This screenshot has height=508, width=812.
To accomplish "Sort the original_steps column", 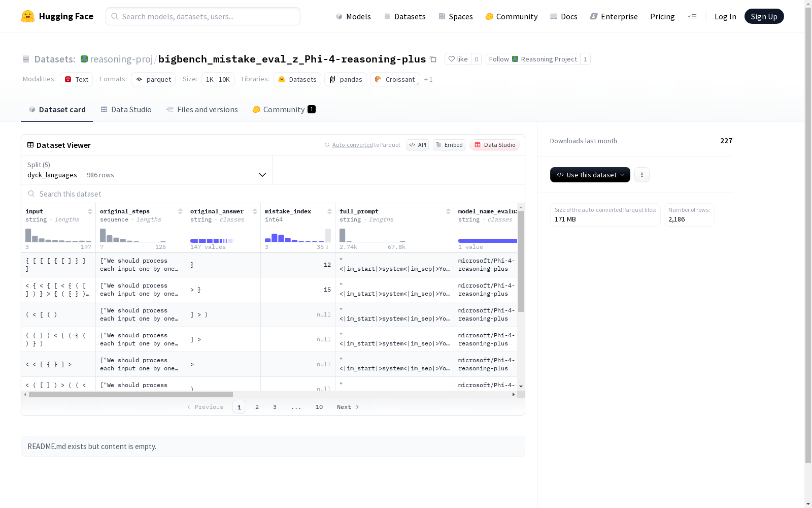I will 180,211.
